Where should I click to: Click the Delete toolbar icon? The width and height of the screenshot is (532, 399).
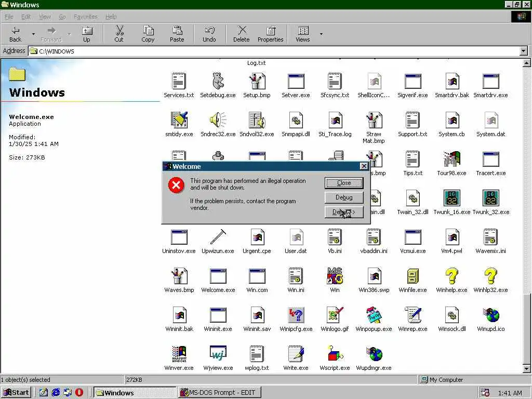[242, 31]
